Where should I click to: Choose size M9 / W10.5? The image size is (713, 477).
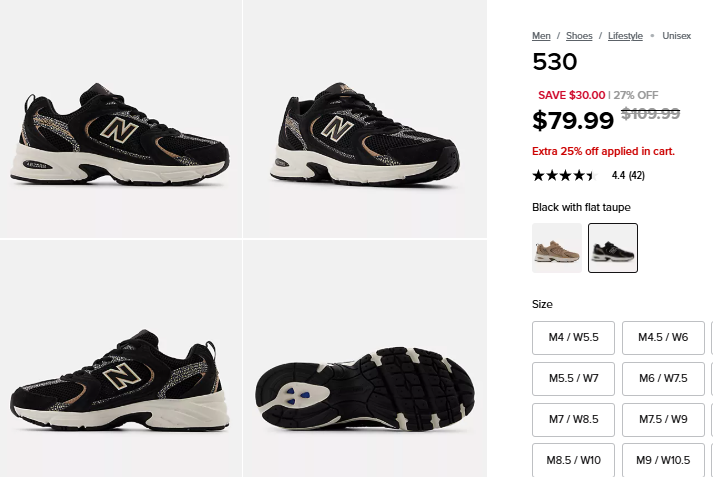coord(663,460)
